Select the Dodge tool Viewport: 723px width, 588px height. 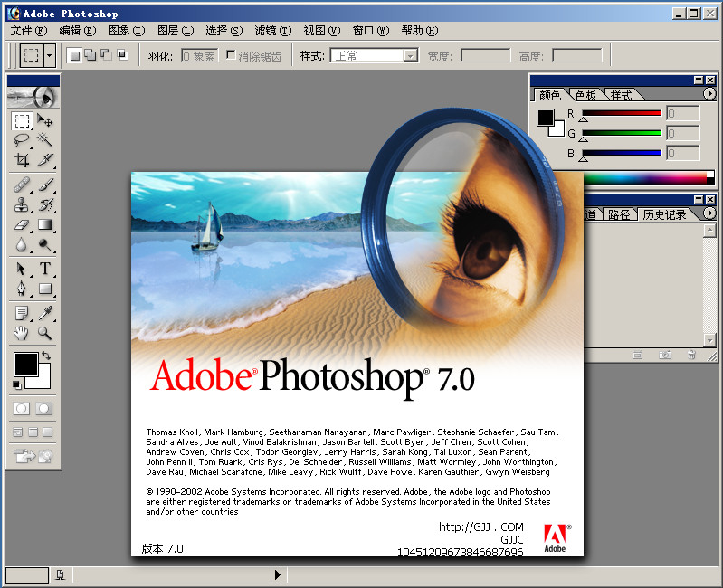click(44, 244)
